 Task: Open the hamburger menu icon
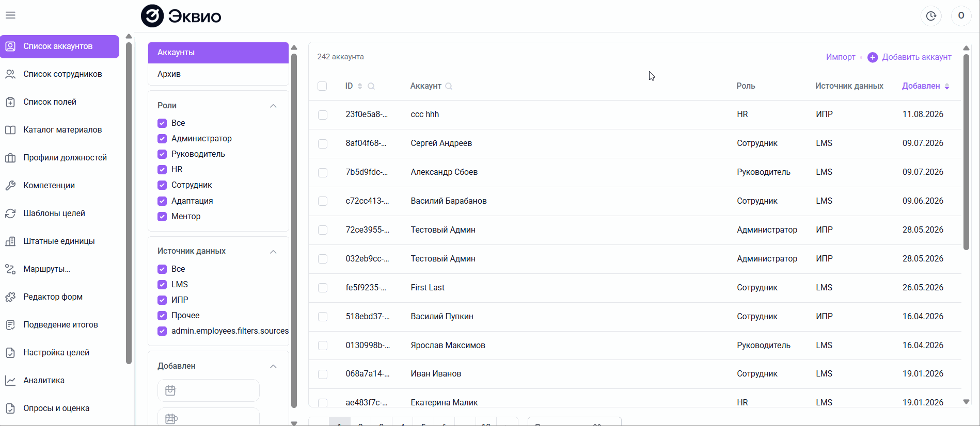coord(10,15)
